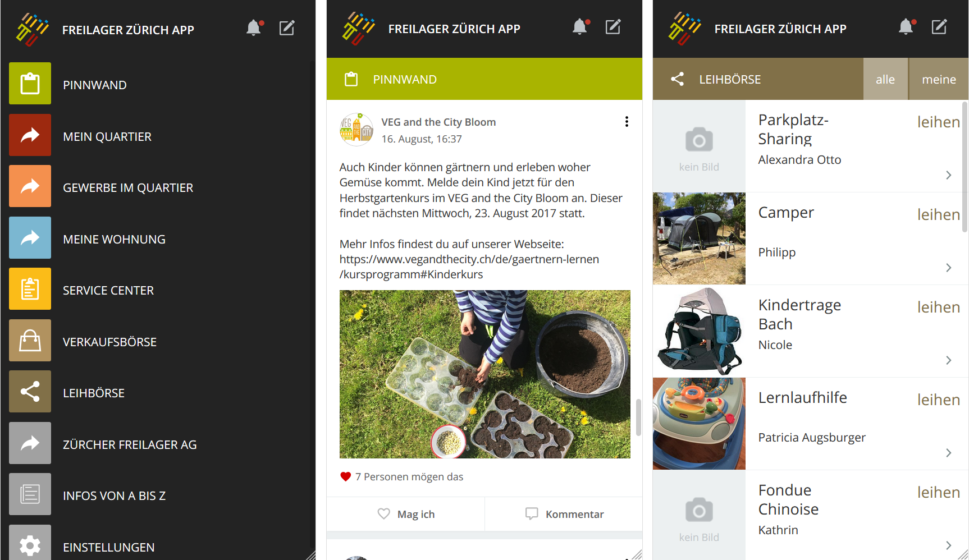The height and width of the screenshot is (560, 969).
Task: Open notifications bell in the middle panel
Action: click(x=580, y=27)
